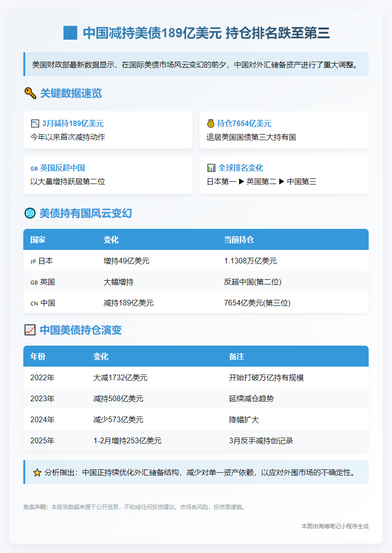Click the GB flag label beside 英国反超中国
This screenshot has height=553, width=392.
click(x=34, y=169)
